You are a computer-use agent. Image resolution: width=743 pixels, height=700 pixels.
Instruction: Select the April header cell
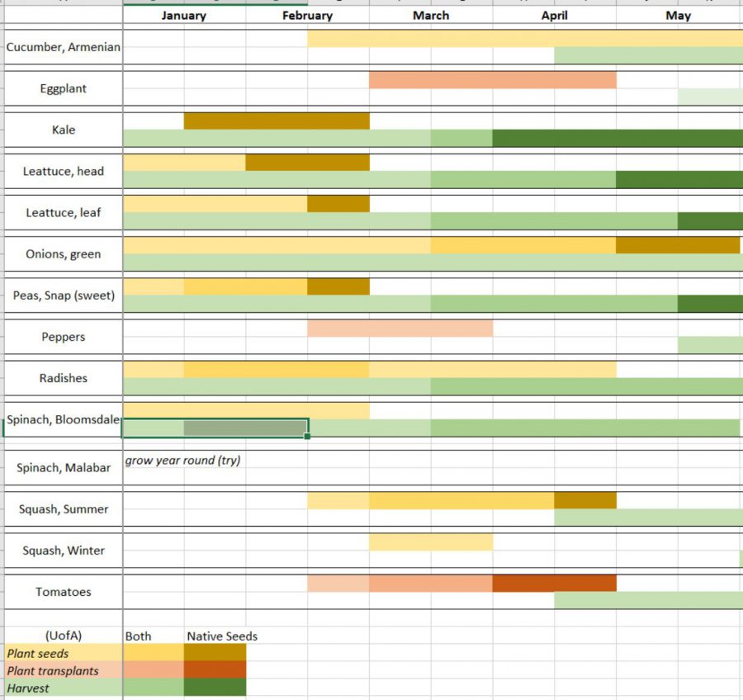pyautogui.click(x=554, y=16)
